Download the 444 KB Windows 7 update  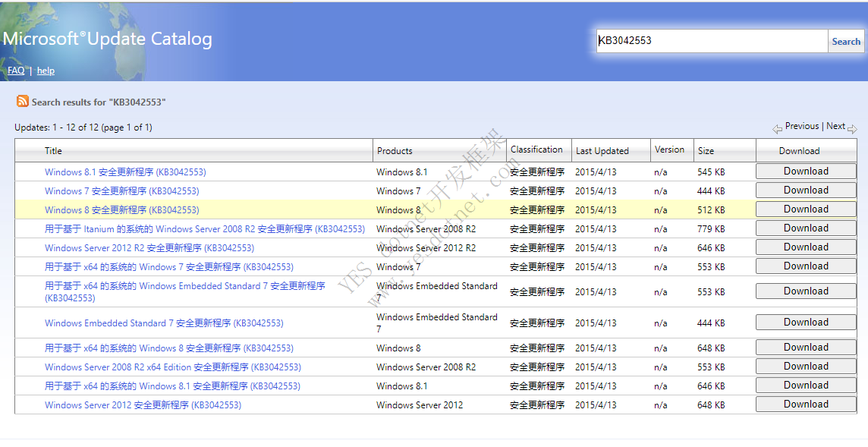[x=806, y=190]
